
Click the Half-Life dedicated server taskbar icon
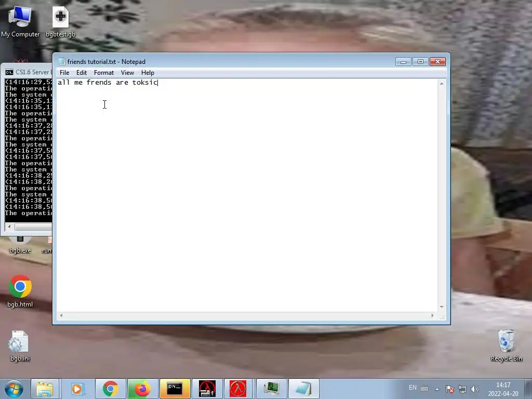[207, 389]
